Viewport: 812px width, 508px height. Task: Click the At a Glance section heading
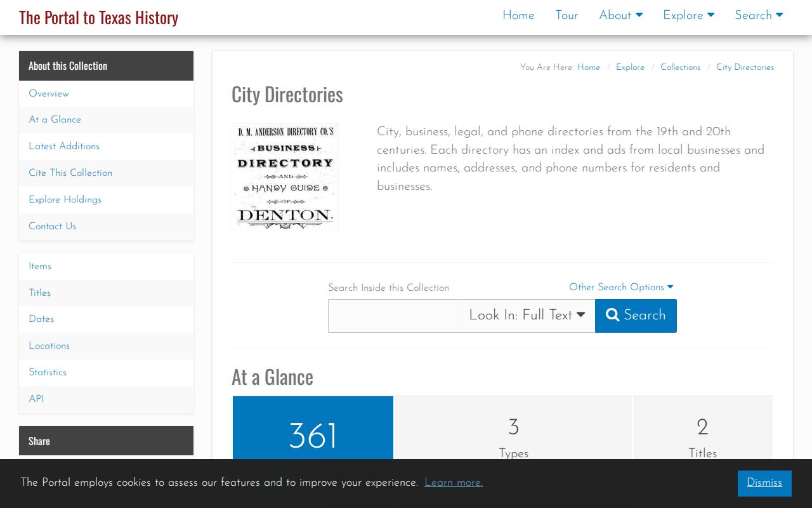tap(272, 377)
